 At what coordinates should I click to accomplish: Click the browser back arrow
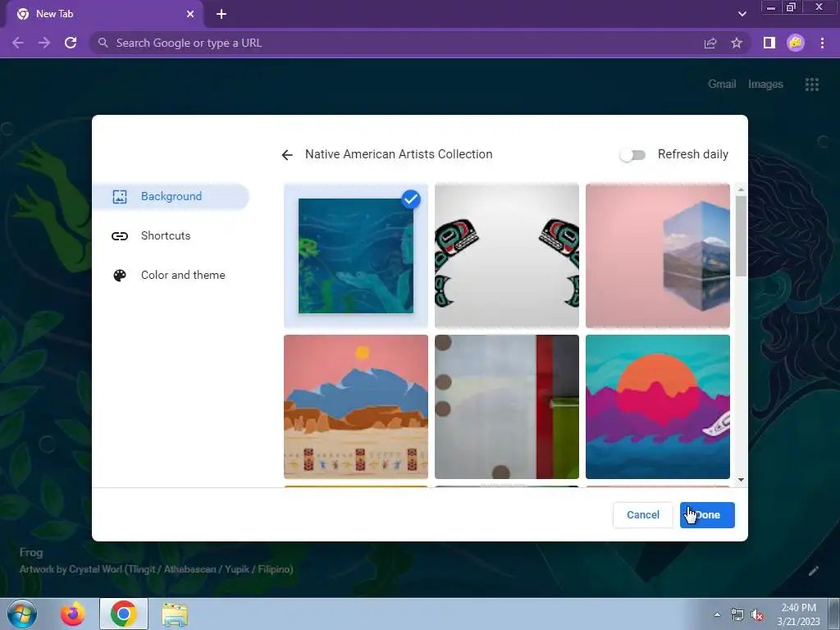coord(18,43)
